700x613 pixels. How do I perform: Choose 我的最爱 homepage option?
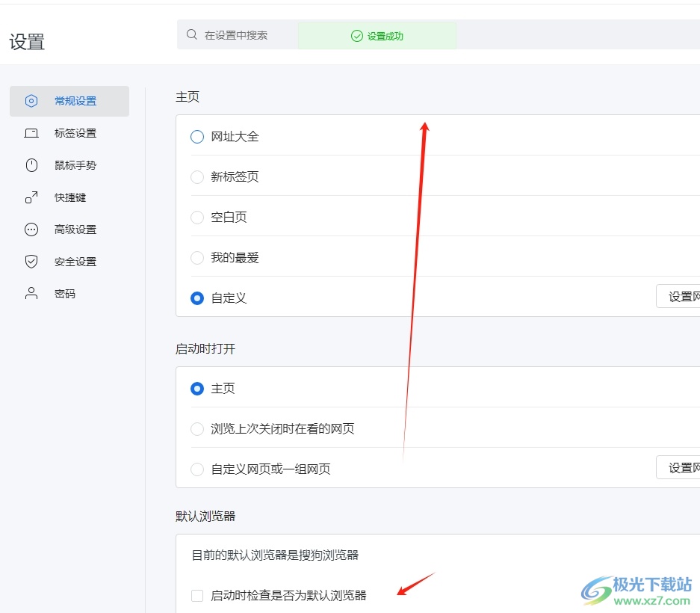tap(197, 258)
